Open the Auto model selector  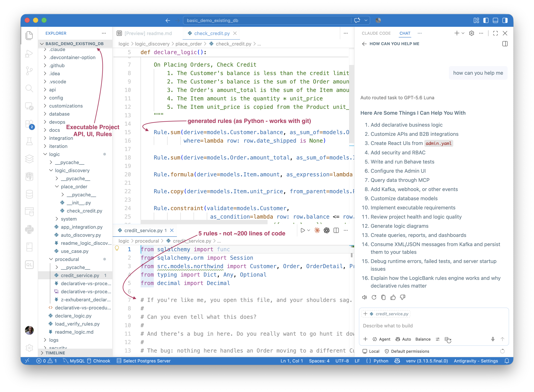[403, 339]
